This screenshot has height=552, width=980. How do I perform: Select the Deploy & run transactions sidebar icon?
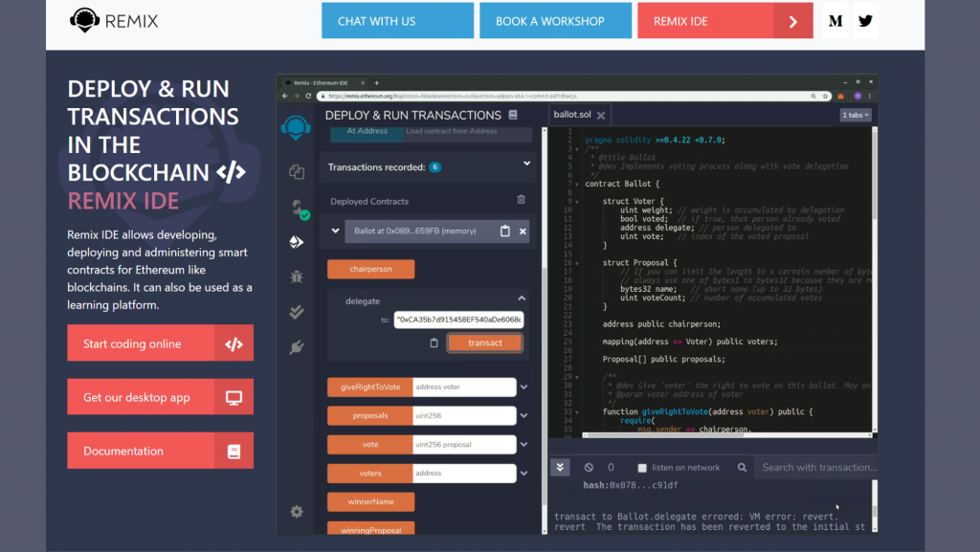(297, 242)
